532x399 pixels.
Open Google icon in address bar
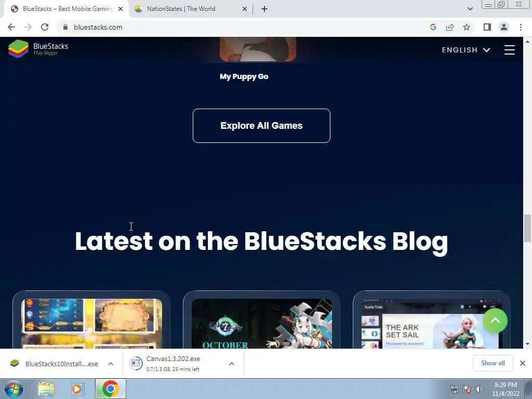click(x=433, y=27)
